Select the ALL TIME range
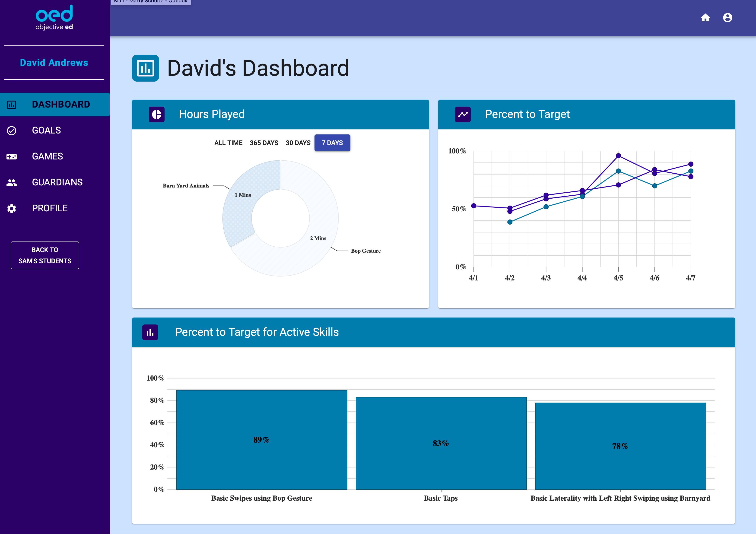The width and height of the screenshot is (756, 534). (228, 143)
